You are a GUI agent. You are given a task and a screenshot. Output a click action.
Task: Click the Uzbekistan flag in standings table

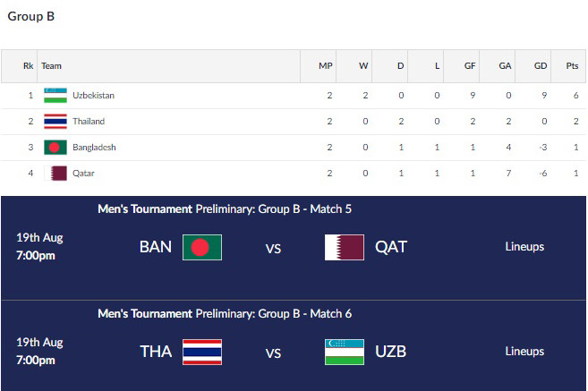[x=55, y=95]
